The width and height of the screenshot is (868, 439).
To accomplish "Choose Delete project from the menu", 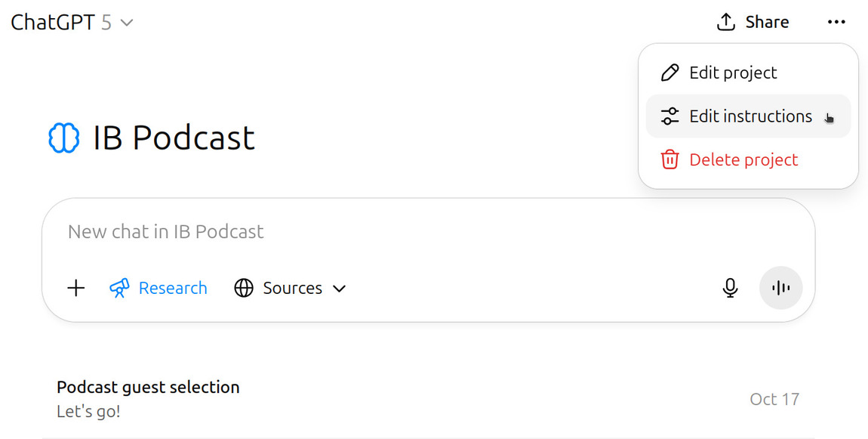I will (x=743, y=159).
